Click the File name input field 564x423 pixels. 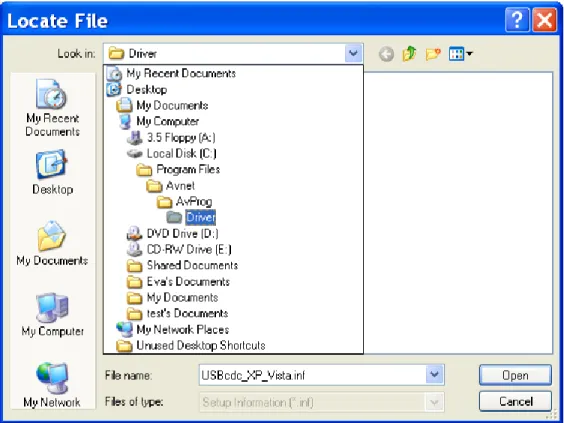[312, 375]
